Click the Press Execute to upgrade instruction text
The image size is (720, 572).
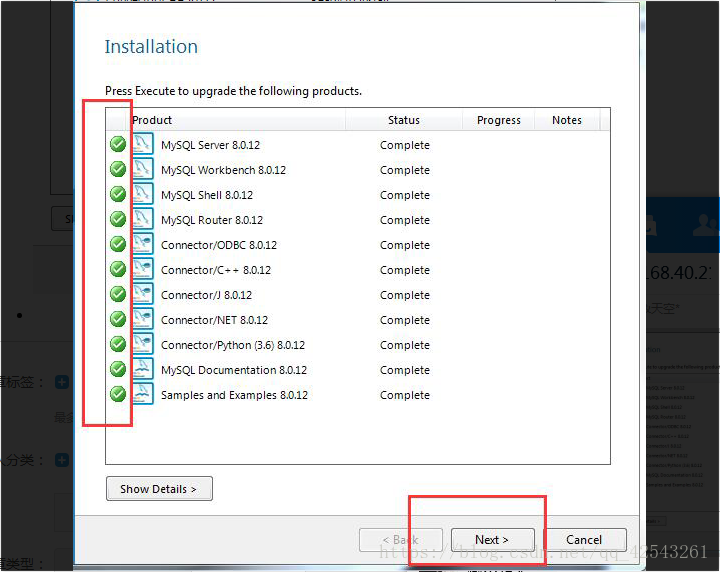point(233,91)
